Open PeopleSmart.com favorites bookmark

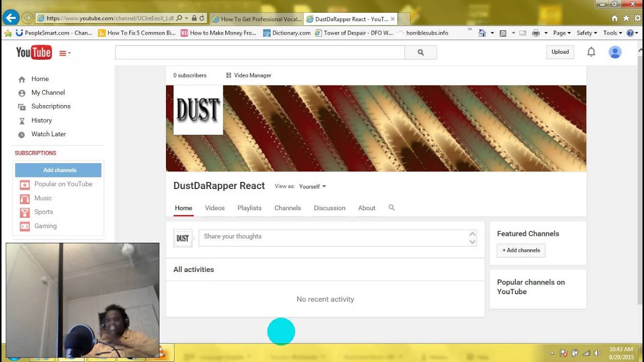point(54,33)
